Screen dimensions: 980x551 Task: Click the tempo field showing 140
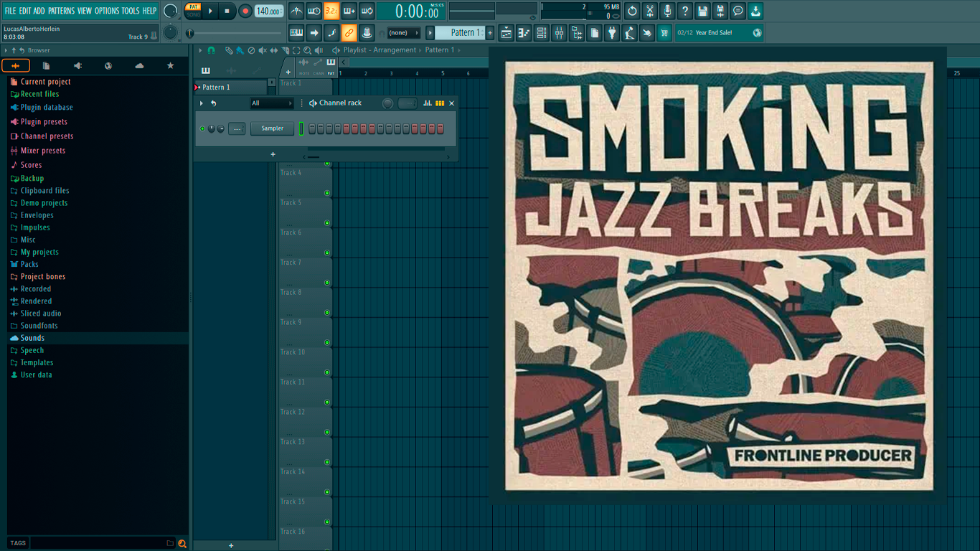268,11
